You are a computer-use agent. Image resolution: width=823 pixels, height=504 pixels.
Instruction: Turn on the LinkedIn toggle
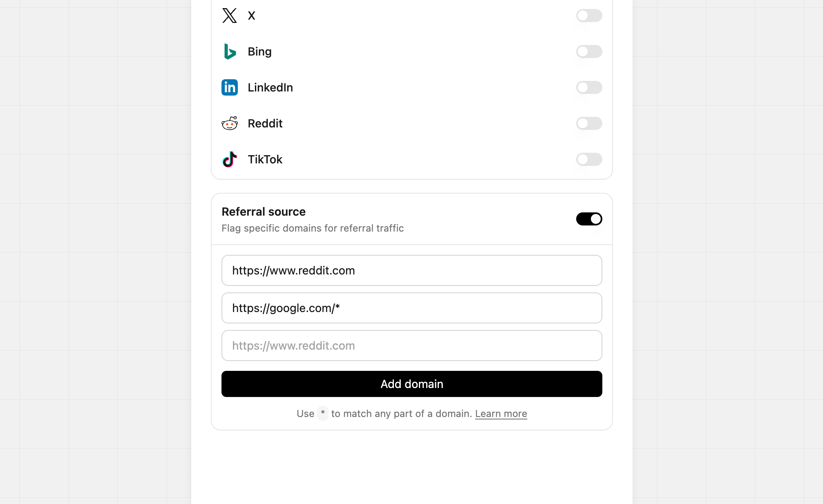(589, 87)
